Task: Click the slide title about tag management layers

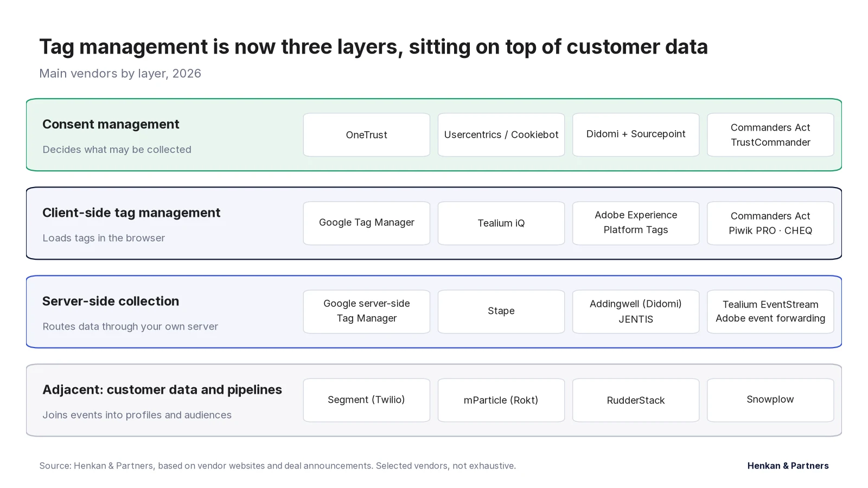Action: [x=373, y=47]
